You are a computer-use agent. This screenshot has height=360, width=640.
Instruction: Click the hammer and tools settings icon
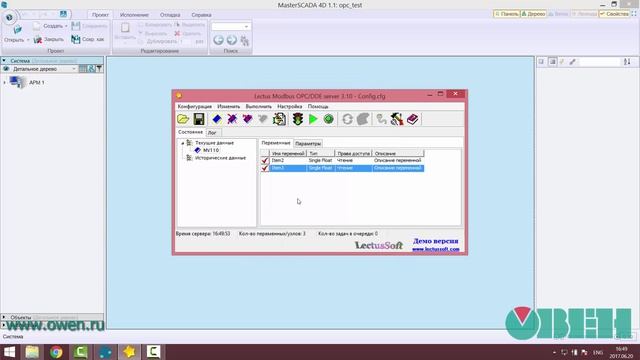tap(397, 119)
